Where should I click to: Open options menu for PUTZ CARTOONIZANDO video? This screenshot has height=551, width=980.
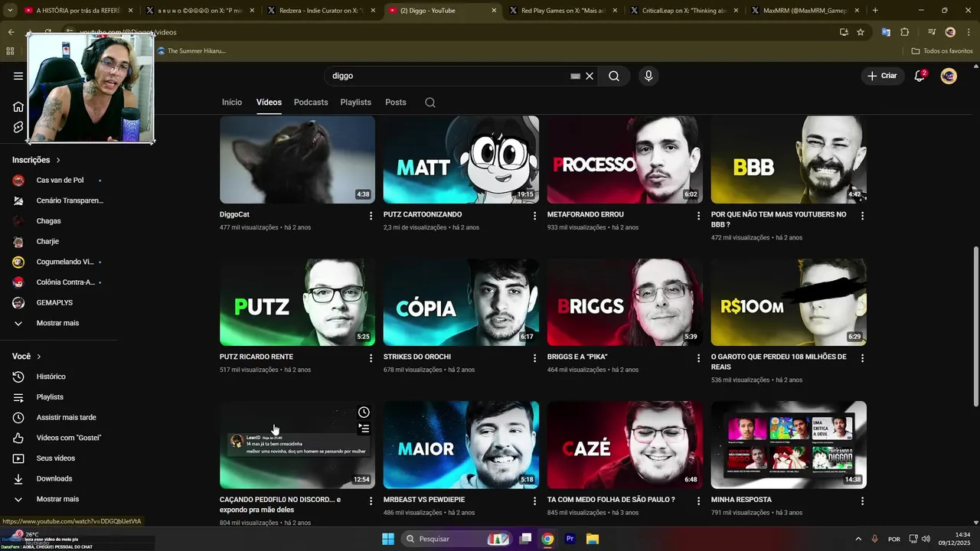pyautogui.click(x=534, y=216)
